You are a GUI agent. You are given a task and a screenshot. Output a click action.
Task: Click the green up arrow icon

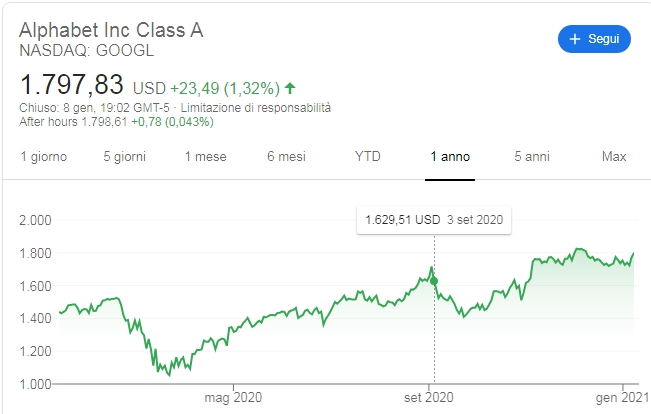290,88
